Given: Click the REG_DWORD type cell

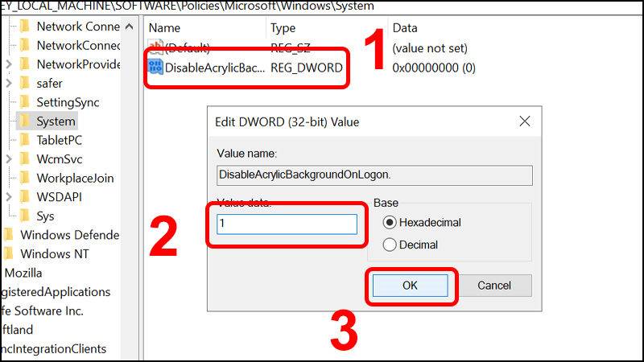Looking at the screenshot, I should [307, 68].
